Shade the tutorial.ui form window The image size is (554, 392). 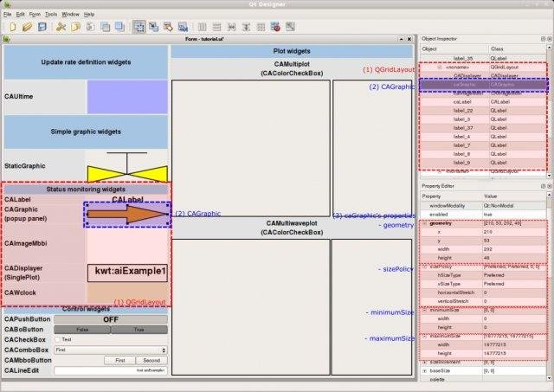click(402, 39)
